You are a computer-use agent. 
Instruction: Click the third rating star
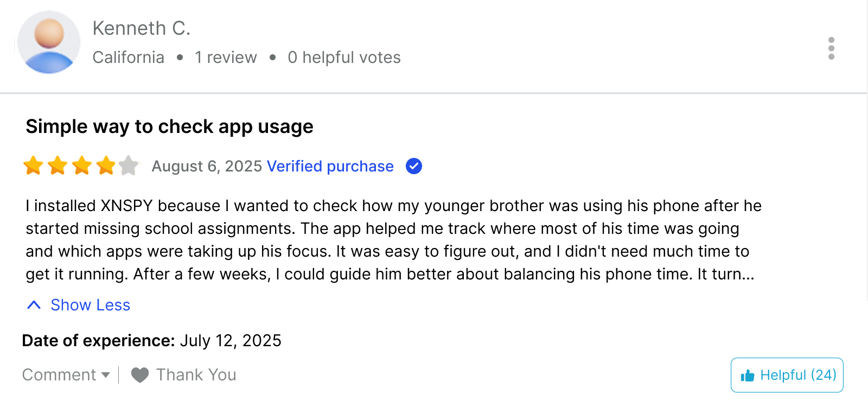tap(82, 166)
